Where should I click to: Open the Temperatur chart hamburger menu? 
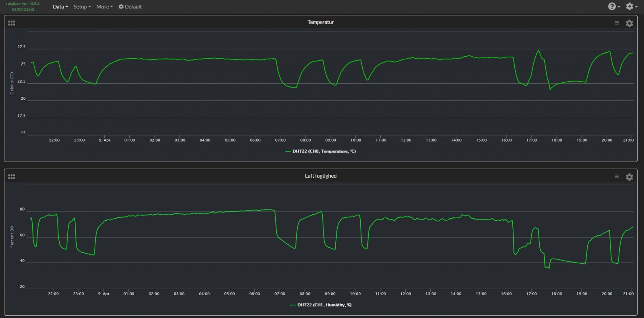617,23
